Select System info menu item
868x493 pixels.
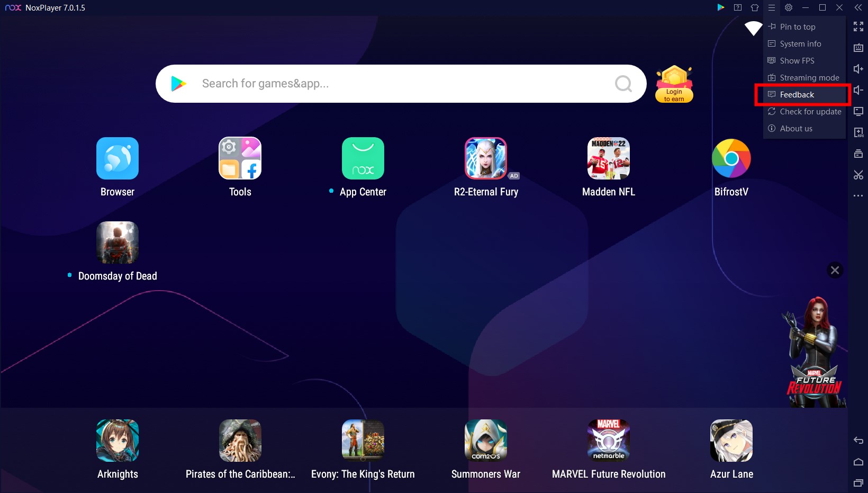point(804,43)
